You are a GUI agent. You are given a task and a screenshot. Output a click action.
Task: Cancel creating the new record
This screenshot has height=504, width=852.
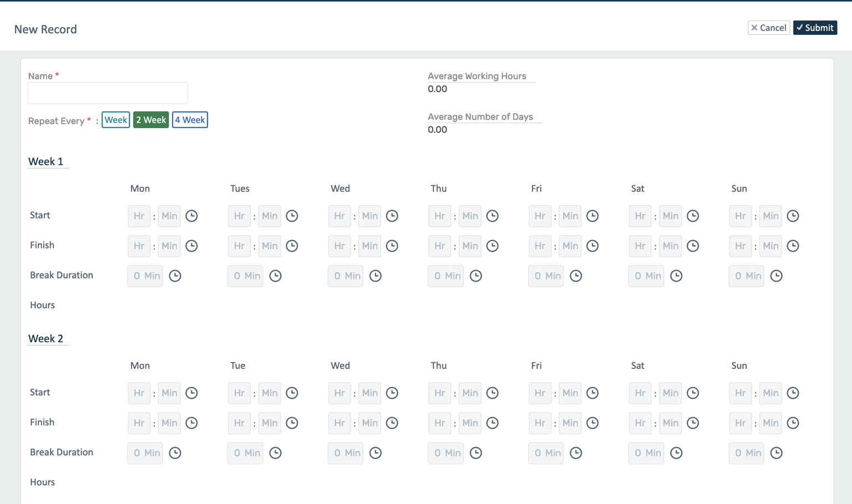click(769, 27)
